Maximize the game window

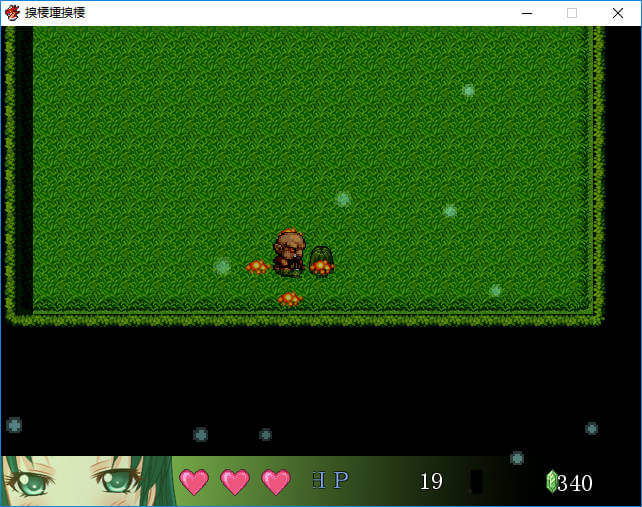(572, 13)
